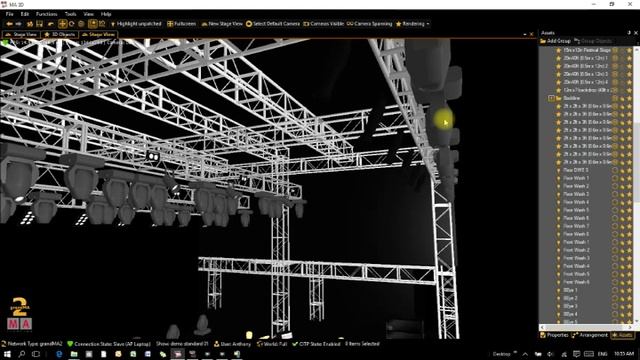Select the 15m x 12m Festival Stage asset
Screen dimensions: 640x360
tap(587, 50)
